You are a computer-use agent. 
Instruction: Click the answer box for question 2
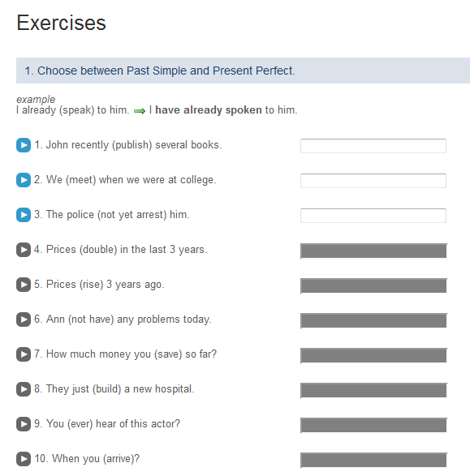(373, 181)
